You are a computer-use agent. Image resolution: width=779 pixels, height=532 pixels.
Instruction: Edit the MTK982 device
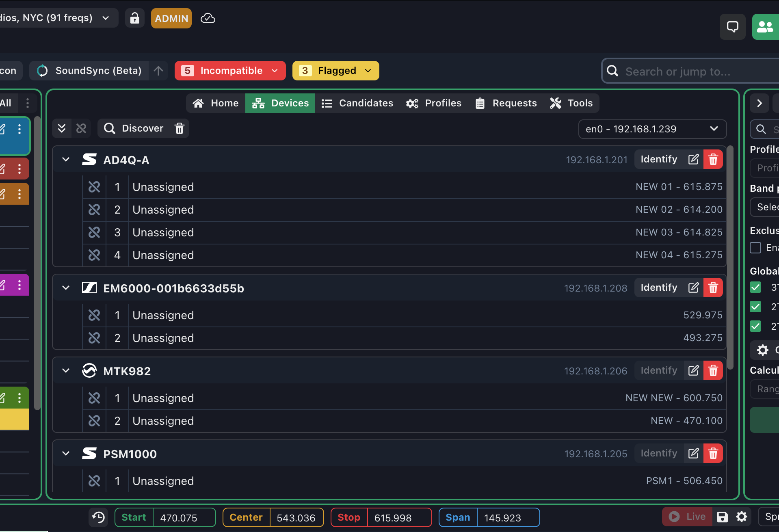(x=693, y=370)
